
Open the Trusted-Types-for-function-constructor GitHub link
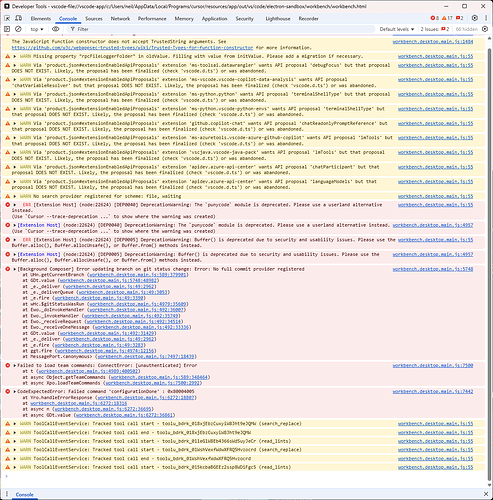coord(132,48)
